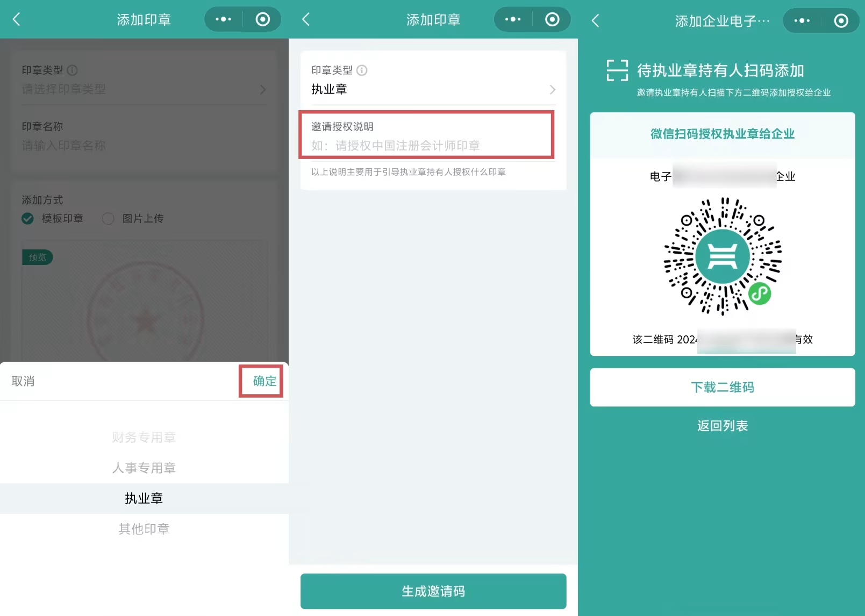Confirm the seal type picker with 确定
This screenshot has width=865, height=616.
coord(264,381)
